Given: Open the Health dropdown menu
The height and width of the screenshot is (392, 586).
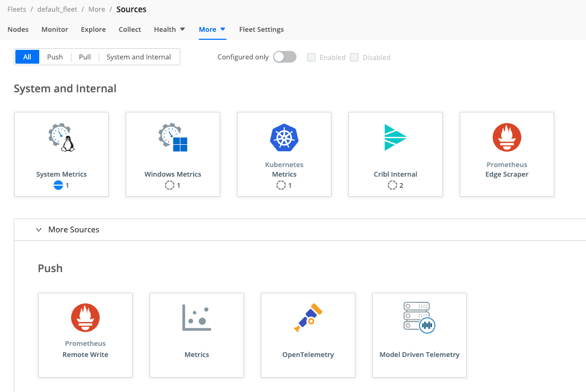Looking at the screenshot, I should click(169, 30).
